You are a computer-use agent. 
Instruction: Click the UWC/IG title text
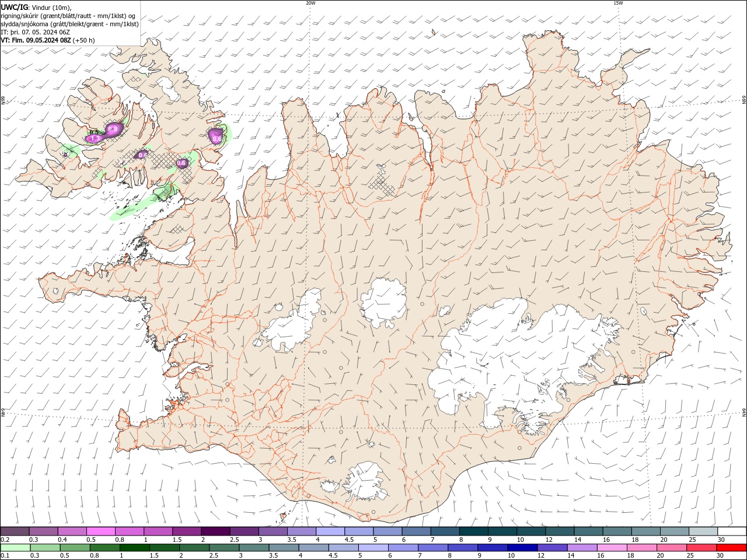[15, 7]
